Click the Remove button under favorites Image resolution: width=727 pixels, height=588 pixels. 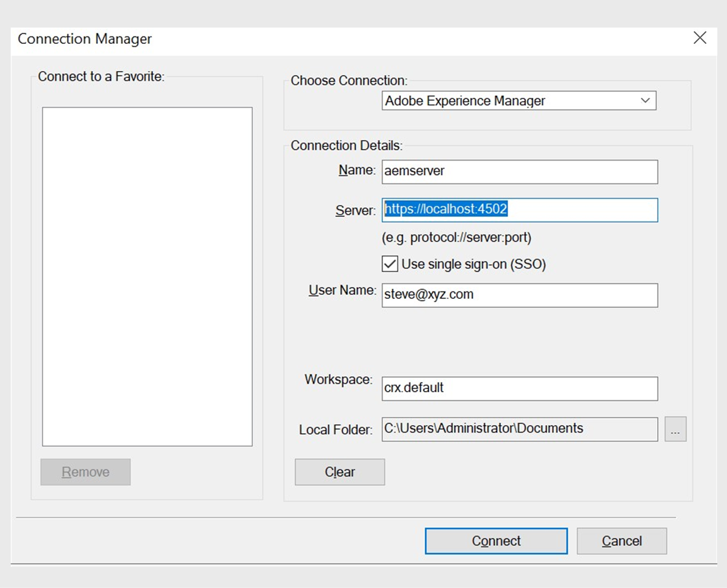tap(85, 472)
